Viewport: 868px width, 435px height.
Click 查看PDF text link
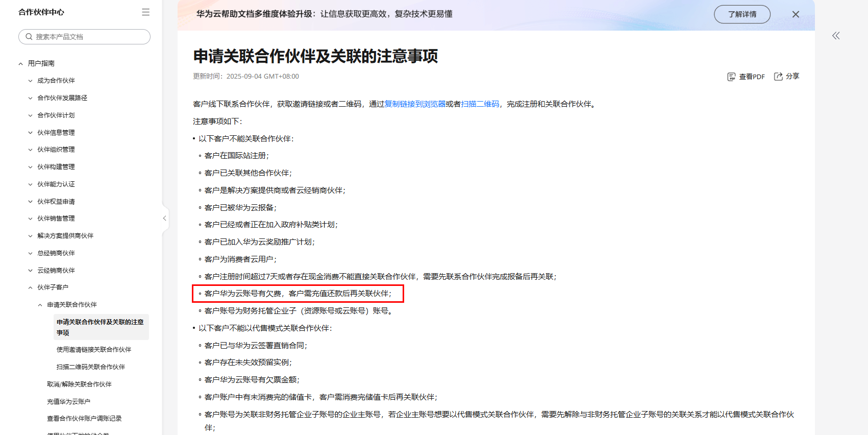[x=752, y=77]
